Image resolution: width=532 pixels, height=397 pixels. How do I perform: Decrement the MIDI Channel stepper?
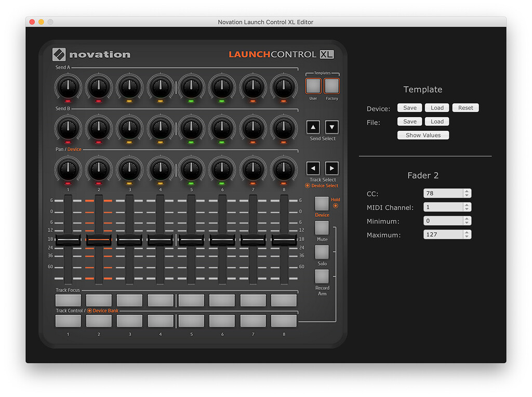point(467,209)
